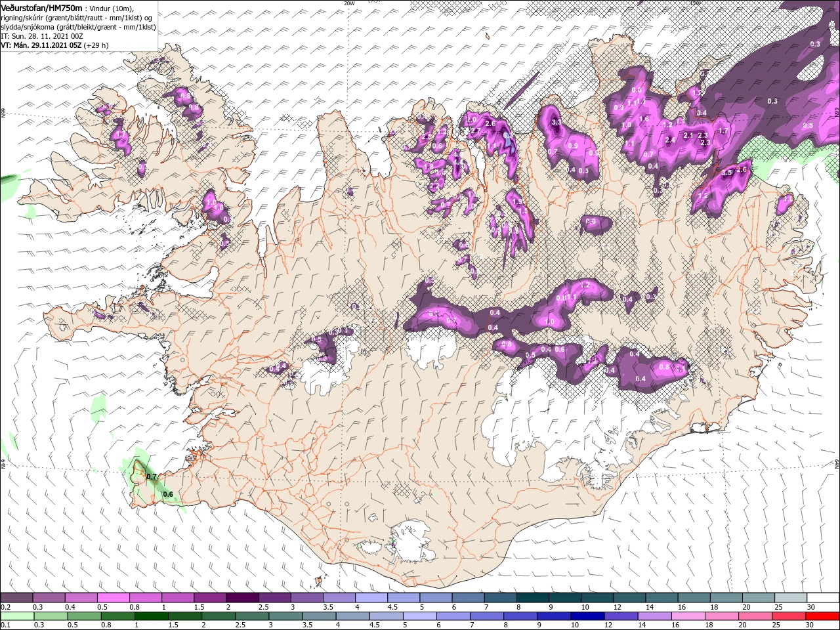Image resolution: width=840 pixels, height=630 pixels.
Task: Click the '2.4' snowfall value in the northeast
Action: click(x=670, y=140)
